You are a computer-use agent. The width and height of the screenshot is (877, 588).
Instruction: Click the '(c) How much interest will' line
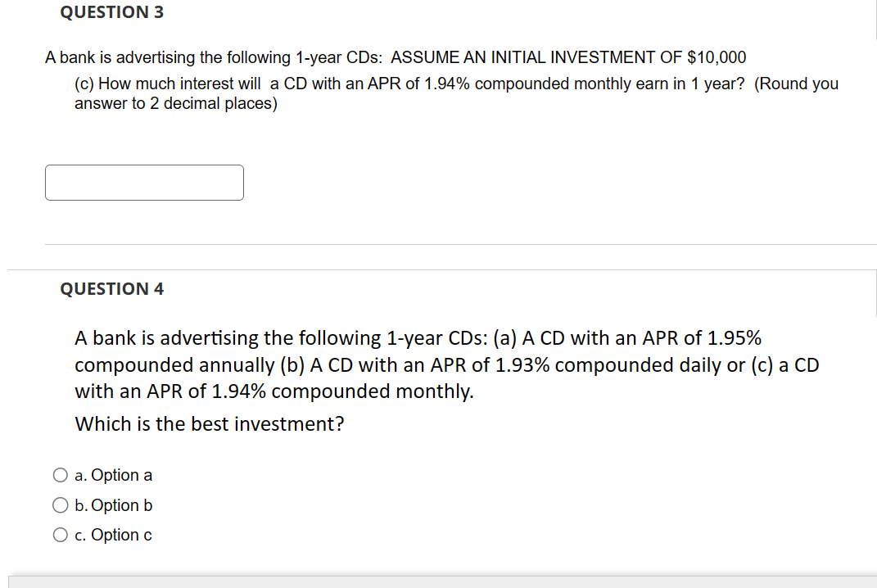coord(456,84)
